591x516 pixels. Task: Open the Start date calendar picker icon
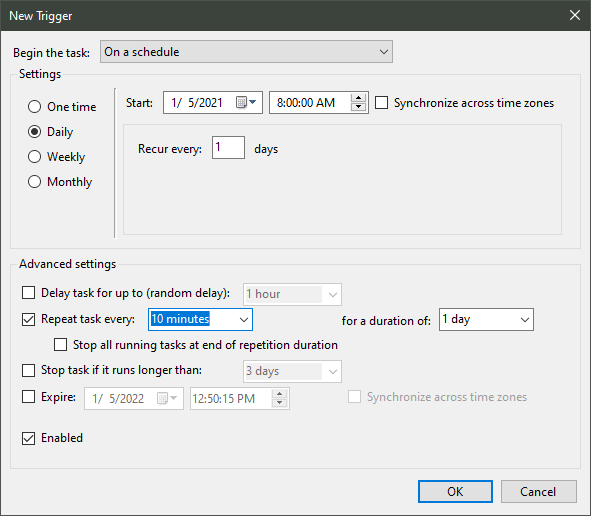pyautogui.click(x=246, y=102)
